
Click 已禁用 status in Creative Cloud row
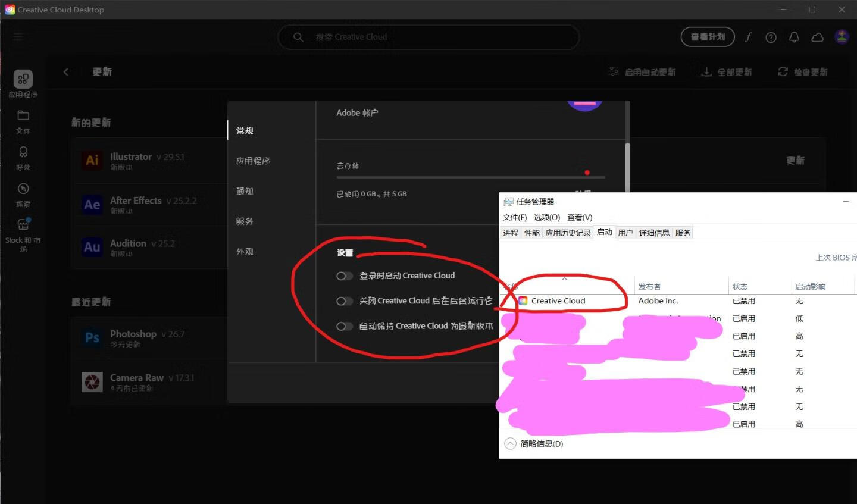[744, 301]
